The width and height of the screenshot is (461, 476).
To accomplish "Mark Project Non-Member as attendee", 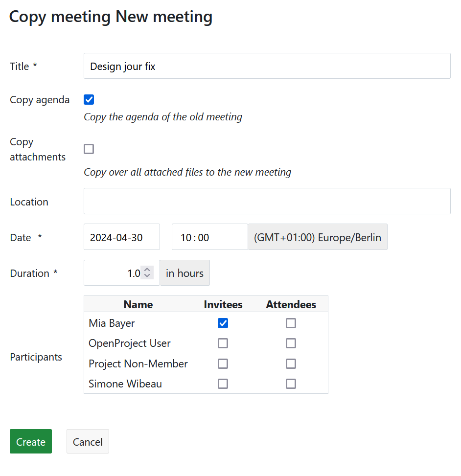I will coord(291,364).
